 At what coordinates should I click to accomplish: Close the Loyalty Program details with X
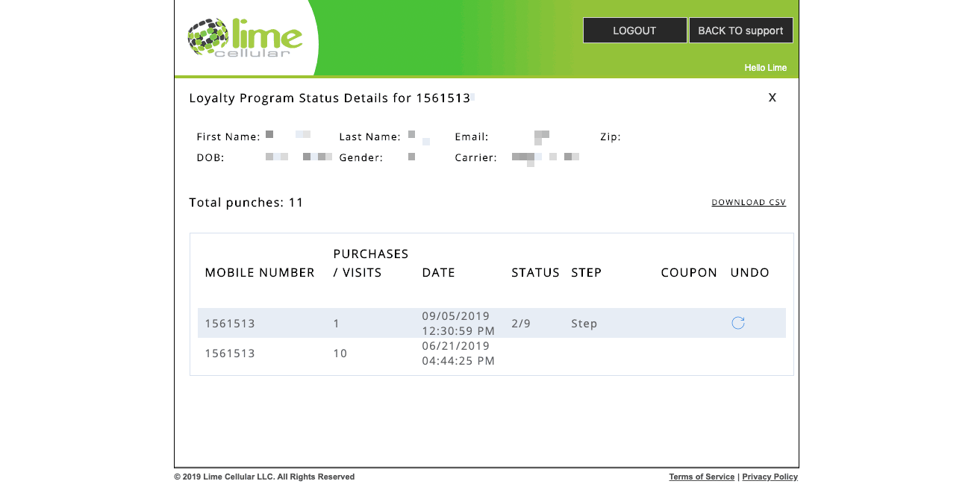773,98
